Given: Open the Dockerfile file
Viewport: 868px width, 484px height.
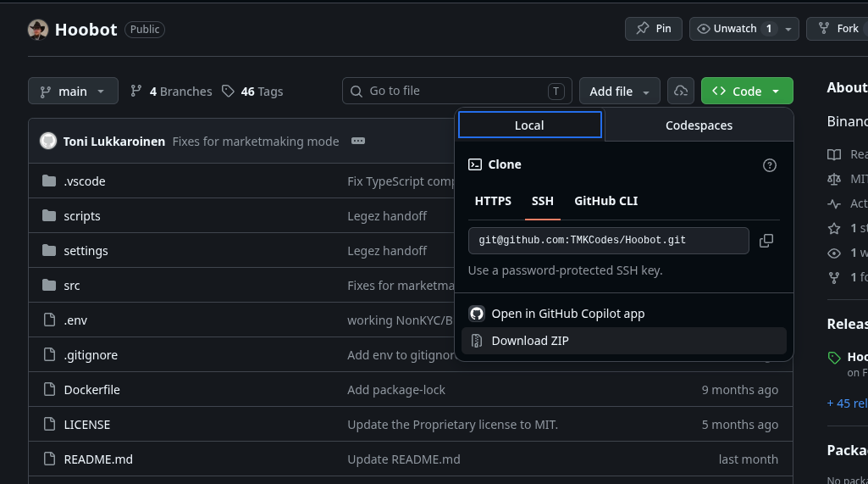Looking at the screenshot, I should (x=92, y=390).
